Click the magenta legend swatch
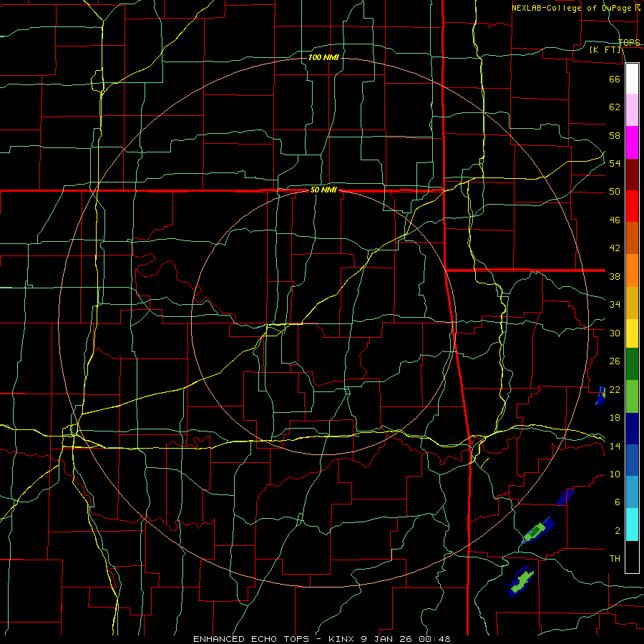The height and width of the screenshot is (644, 644). 632,142
